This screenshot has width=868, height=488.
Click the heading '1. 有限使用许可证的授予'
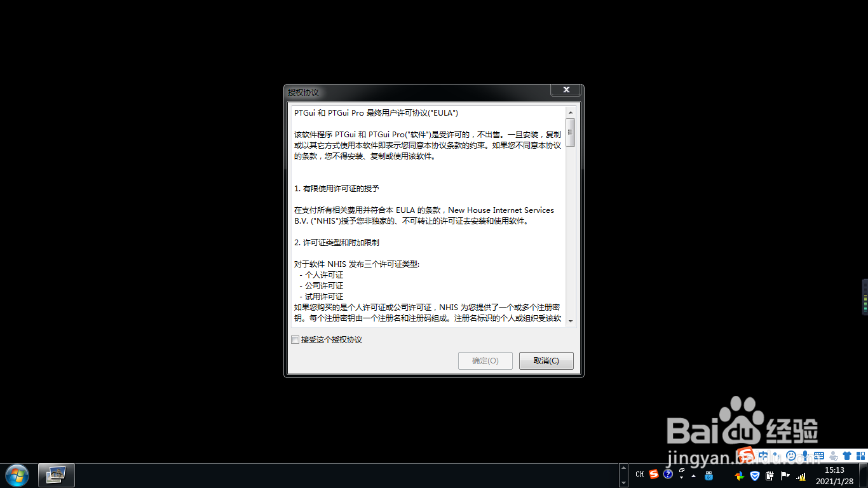pyautogui.click(x=337, y=189)
